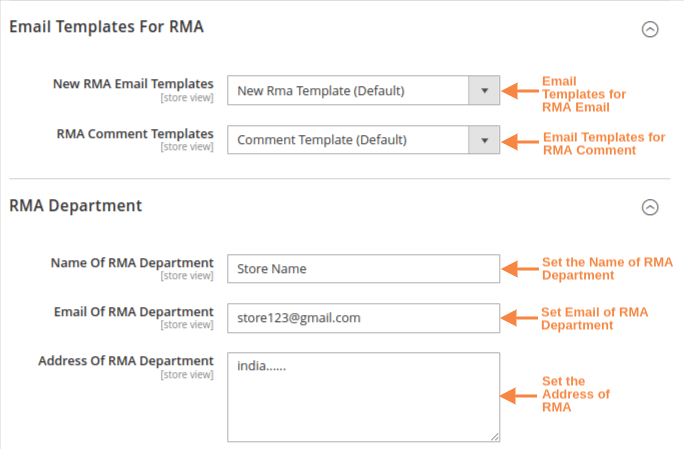Open the New RMA Email Templates dropdown

click(363, 91)
